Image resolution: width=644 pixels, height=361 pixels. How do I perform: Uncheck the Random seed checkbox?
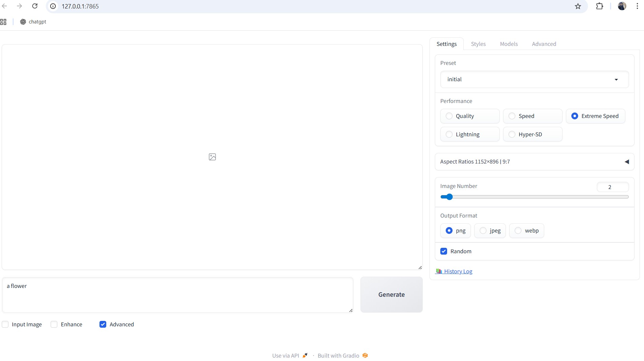coord(444,251)
